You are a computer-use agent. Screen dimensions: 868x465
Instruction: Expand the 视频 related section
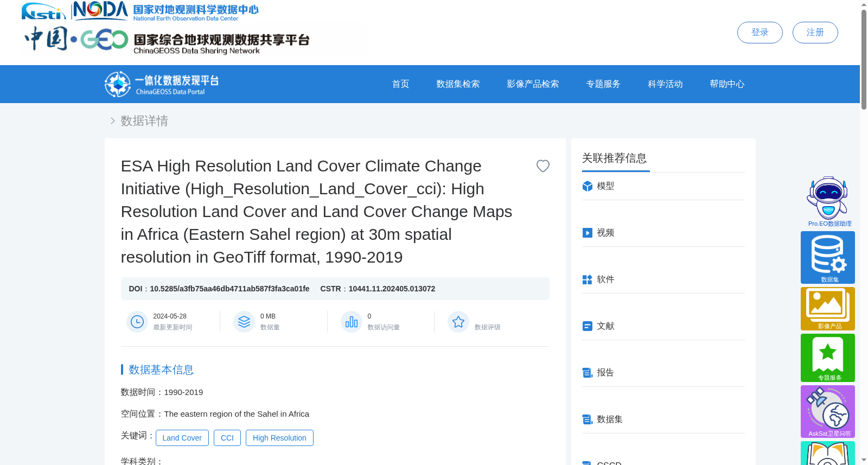click(663, 233)
